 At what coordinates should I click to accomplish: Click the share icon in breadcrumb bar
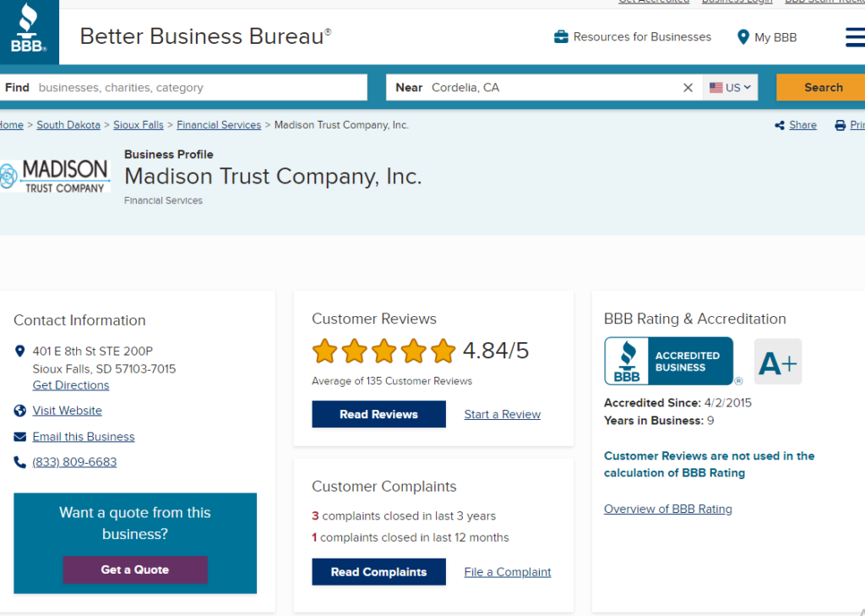tap(780, 125)
